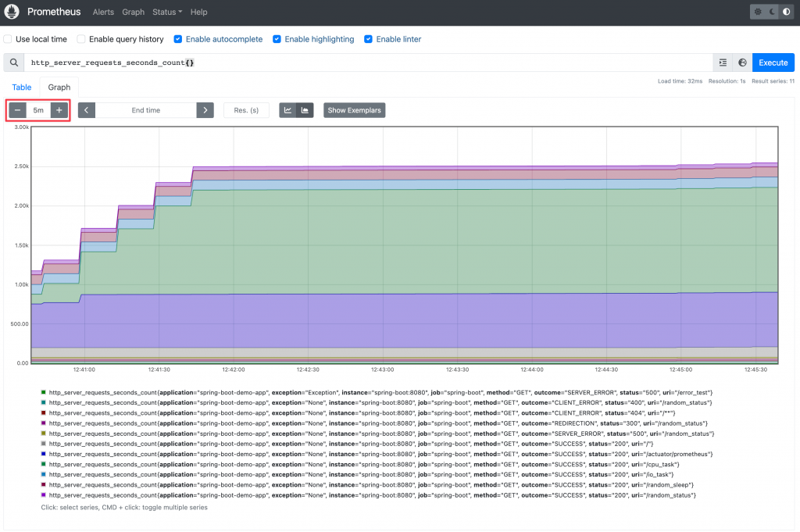
Task: Switch to the Table tab
Action: [x=22, y=87]
